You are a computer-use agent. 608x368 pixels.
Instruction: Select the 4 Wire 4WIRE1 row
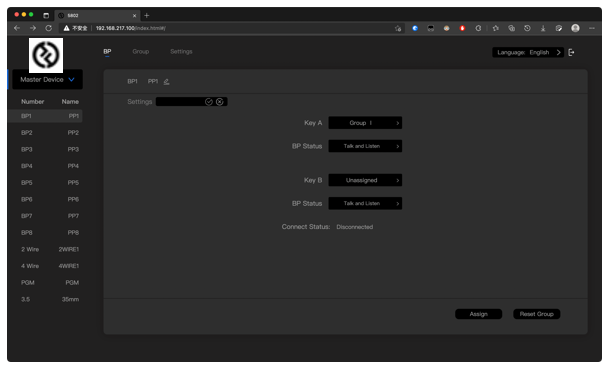(x=45, y=266)
